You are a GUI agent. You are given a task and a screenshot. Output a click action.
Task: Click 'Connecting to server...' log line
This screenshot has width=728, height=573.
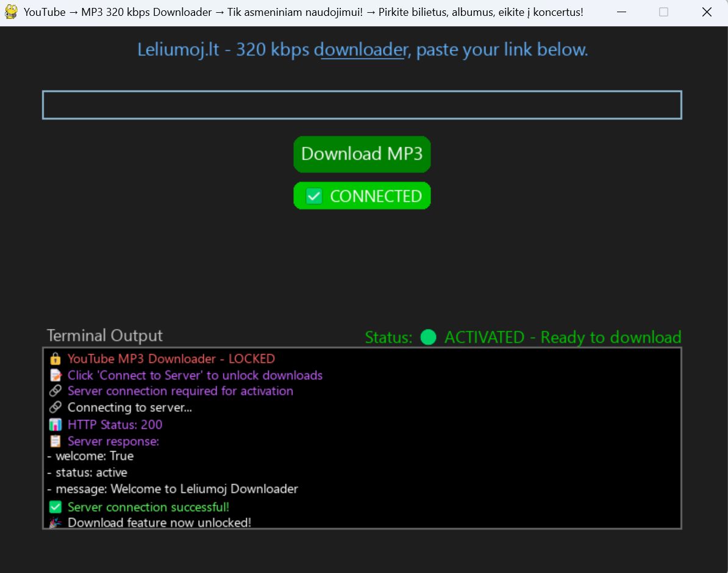point(130,408)
